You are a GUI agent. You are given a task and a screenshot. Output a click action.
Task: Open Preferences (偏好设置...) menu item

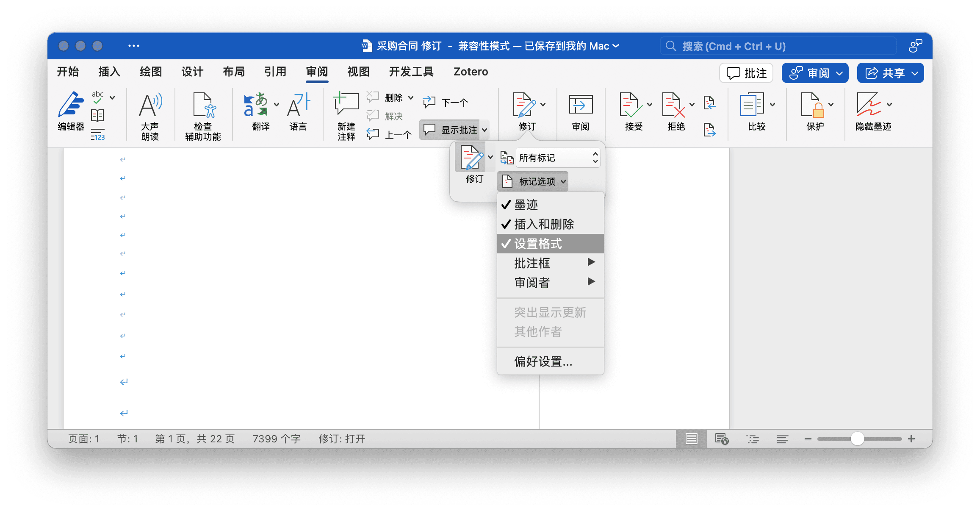pyautogui.click(x=543, y=361)
